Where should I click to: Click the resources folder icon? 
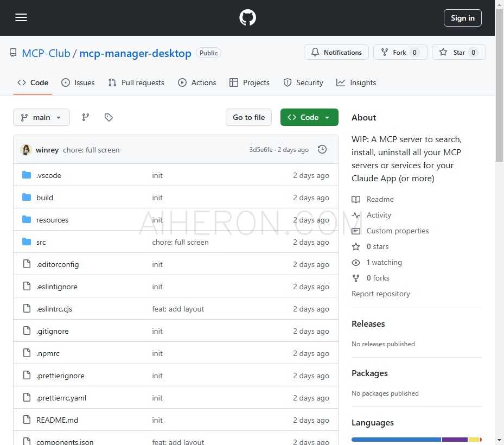27,220
